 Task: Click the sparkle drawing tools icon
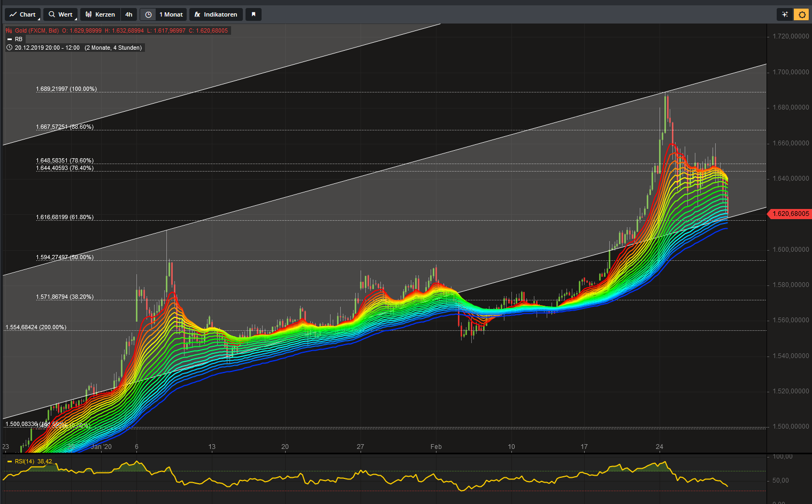coord(785,14)
